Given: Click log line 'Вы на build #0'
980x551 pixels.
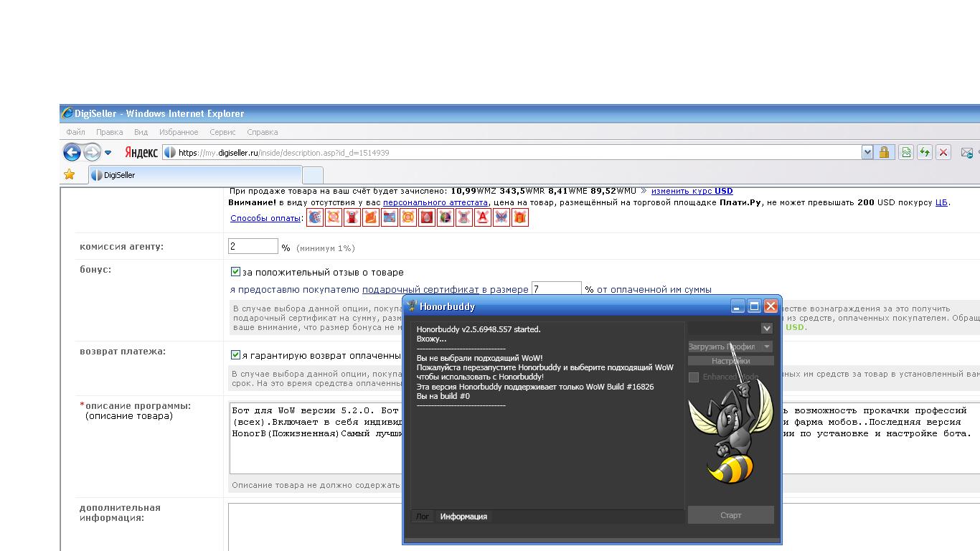Looking at the screenshot, I should pos(443,396).
